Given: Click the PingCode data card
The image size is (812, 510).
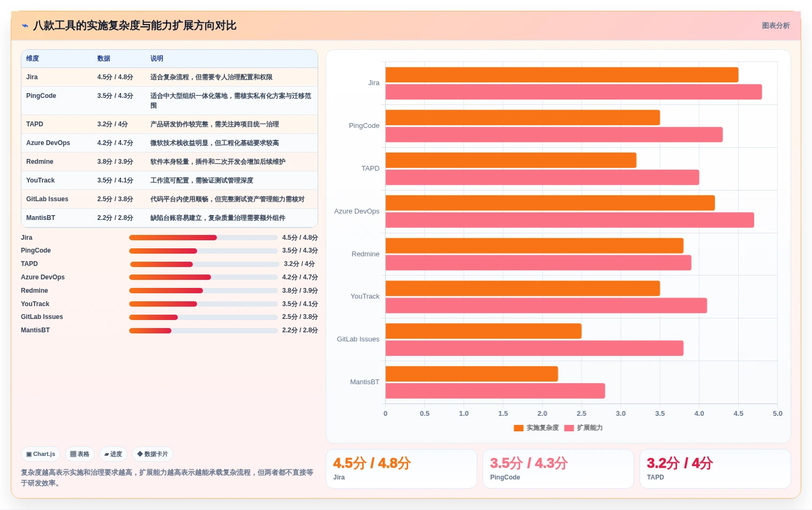Looking at the screenshot, I should click(x=558, y=469).
